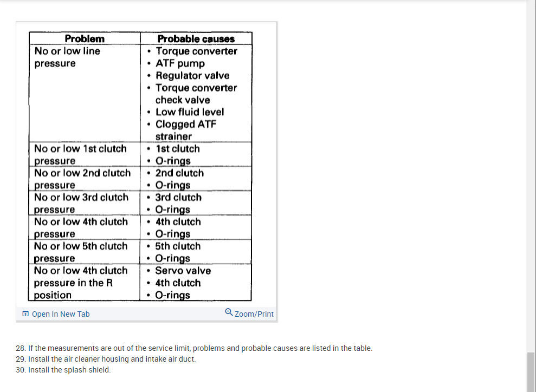The height and width of the screenshot is (392, 536).
Task: Click the Regulator valve cause entry
Action: click(x=192, y=75)
